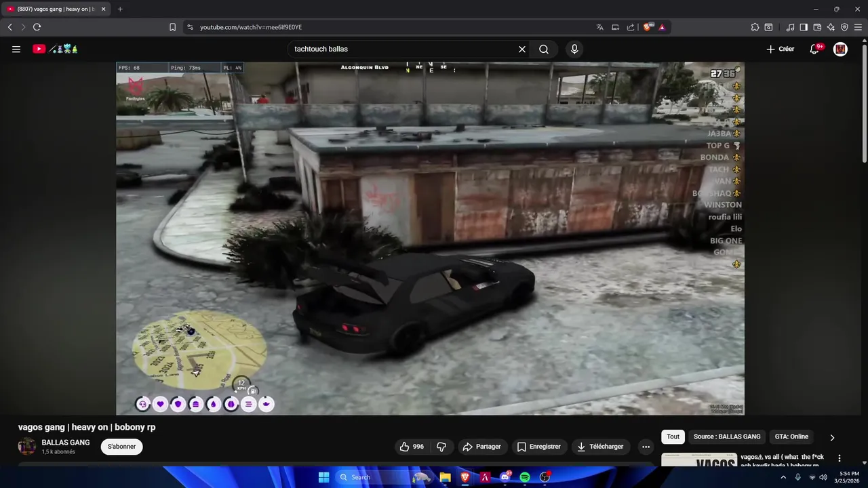Open Discord from the taskbar
868x488 pixels.
click(505, 477)
